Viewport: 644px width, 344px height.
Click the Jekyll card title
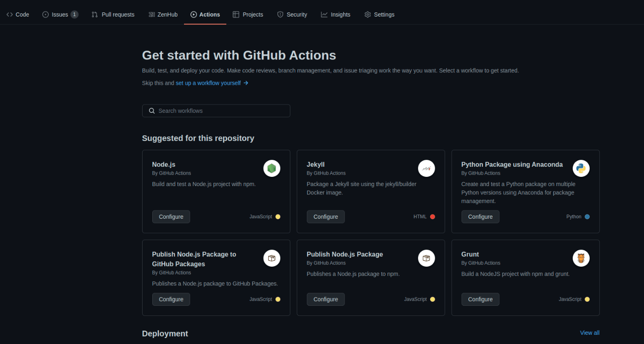click(316, 164)
